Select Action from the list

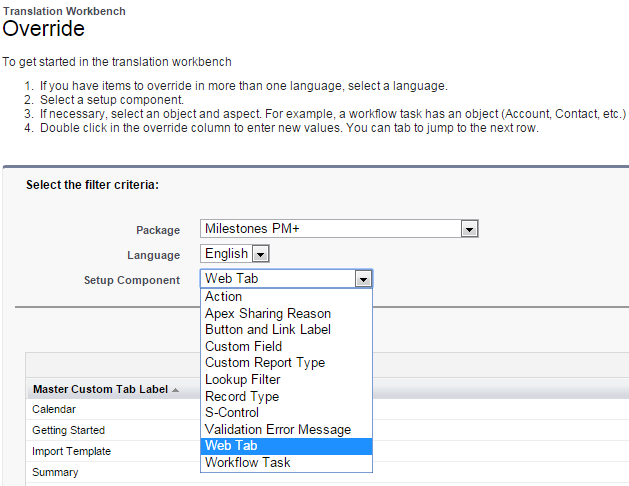[x=224, y=297]
